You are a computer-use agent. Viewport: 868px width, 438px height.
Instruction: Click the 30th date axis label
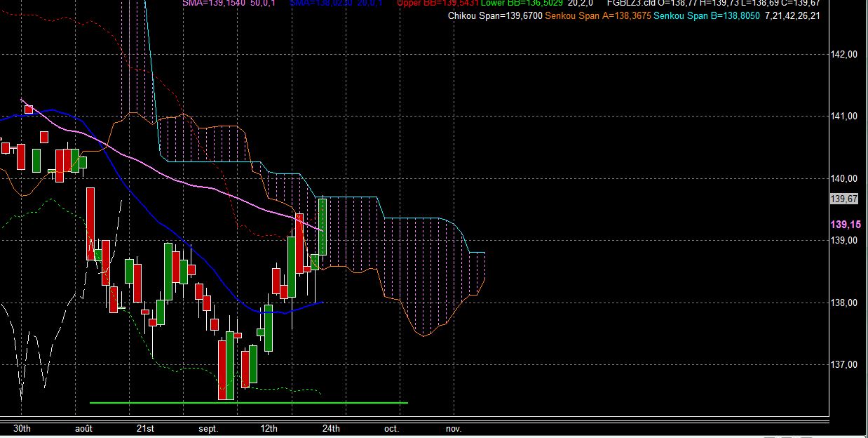coord(22,428)
